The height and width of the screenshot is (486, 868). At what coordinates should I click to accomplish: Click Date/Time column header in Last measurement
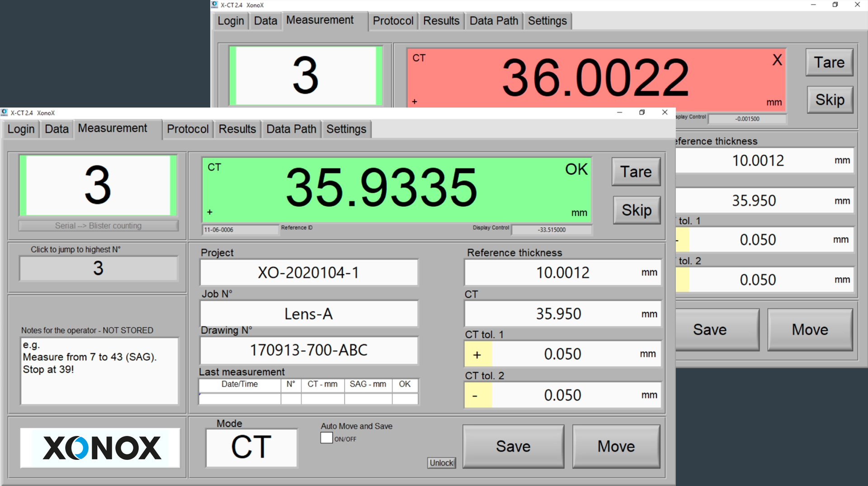click(x=240, y=384)
